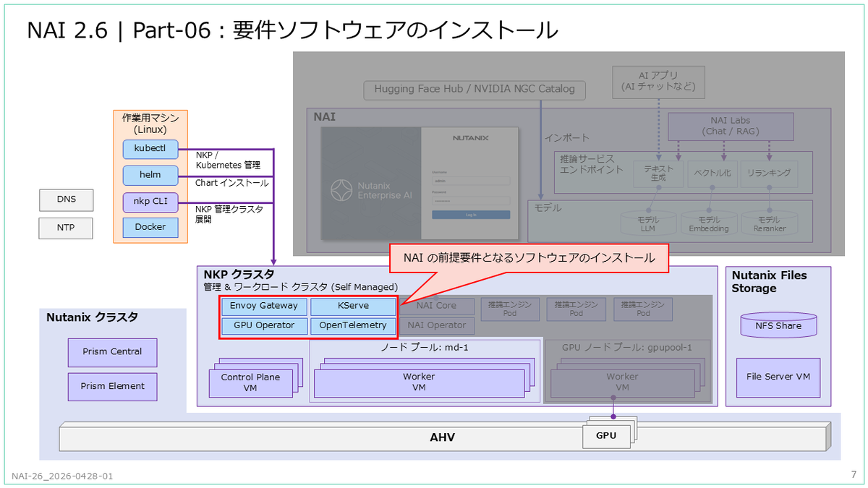Click the モデル Reranker cylinder
The image size is (868, 488).
pos(768,223)
